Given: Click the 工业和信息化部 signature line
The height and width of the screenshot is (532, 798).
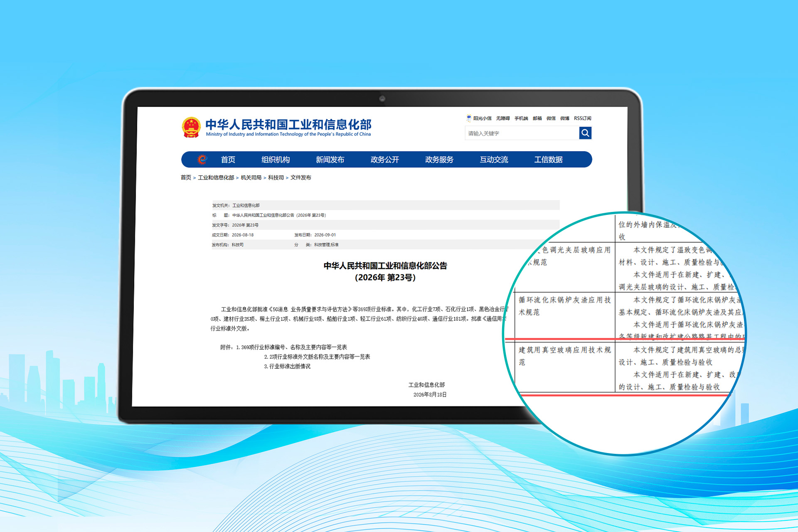Looking at the screenshot, I should pyautogui.click(x=426, y=385).
